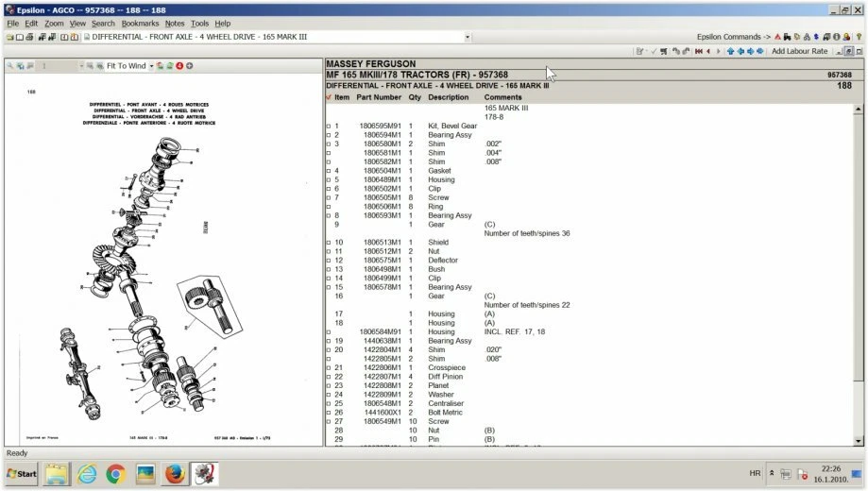This screenshot has height=491, width=868.
Task: Click the printer icon in main toolbar
Action: pos(29,37)
